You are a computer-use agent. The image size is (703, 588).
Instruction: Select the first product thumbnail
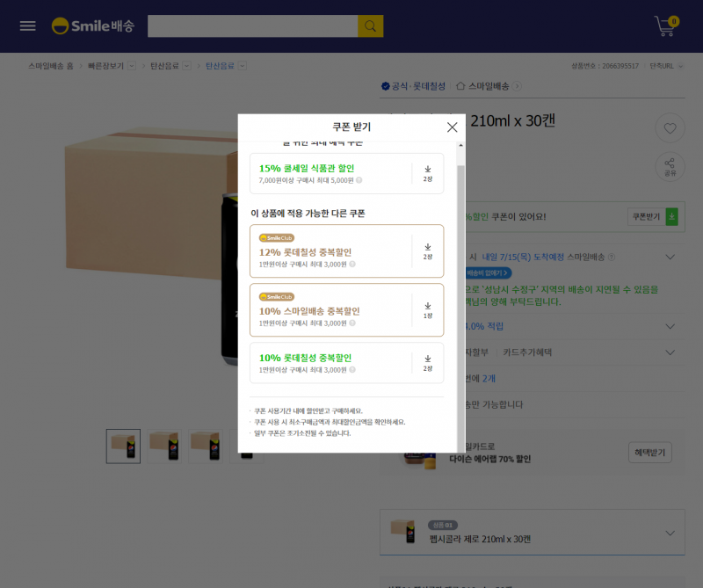click(x=123, y=446)
